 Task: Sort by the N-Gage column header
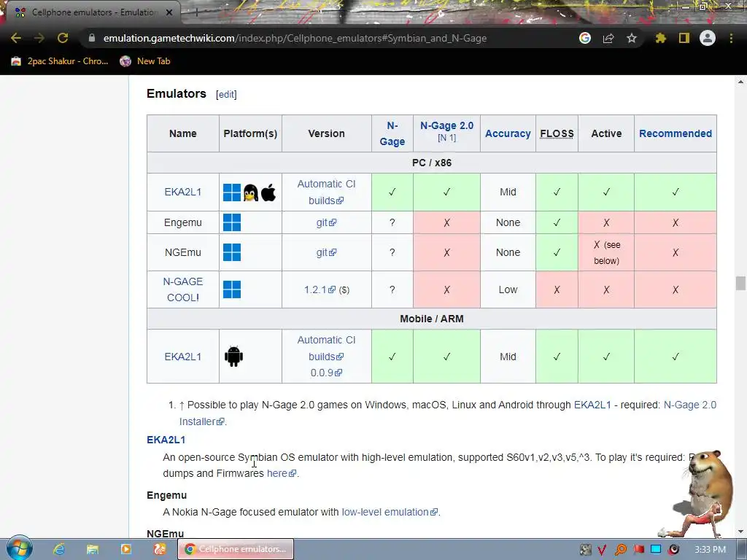click(392, 133)
